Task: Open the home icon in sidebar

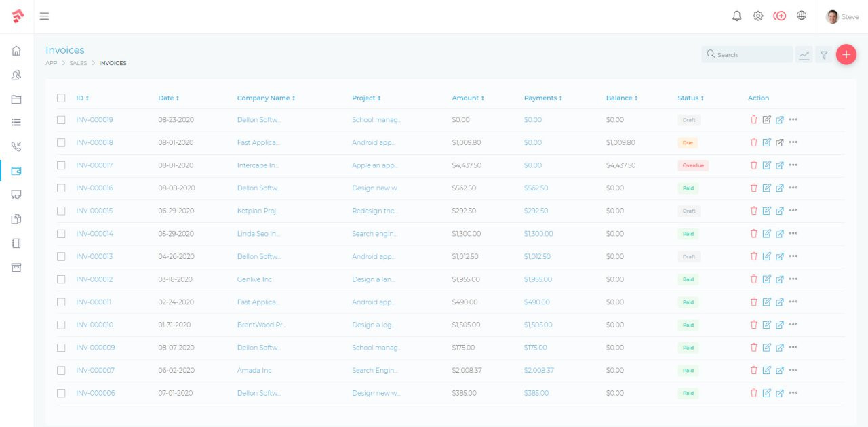Action: 16,51
